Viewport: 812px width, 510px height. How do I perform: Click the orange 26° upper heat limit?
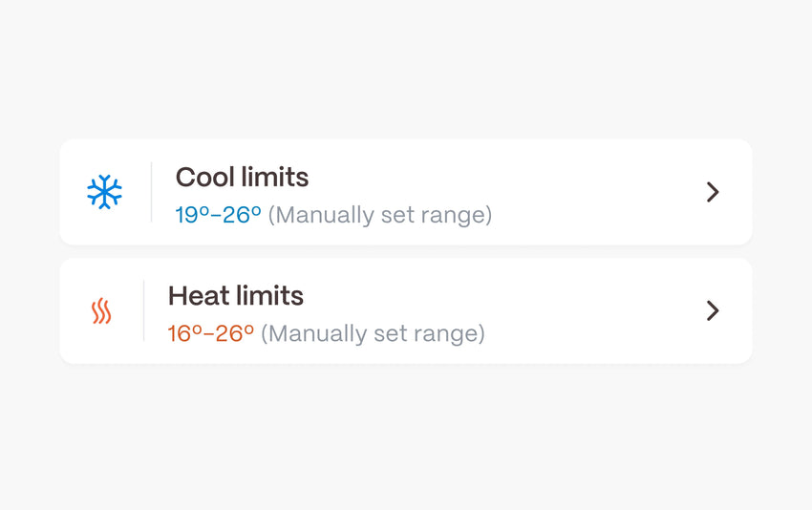click(236, 333)
